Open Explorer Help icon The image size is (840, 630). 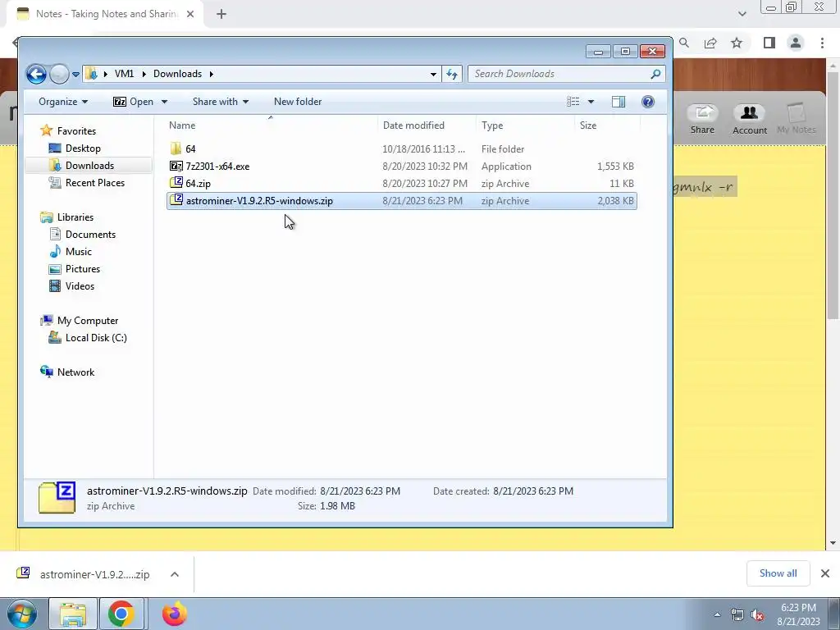648,102
